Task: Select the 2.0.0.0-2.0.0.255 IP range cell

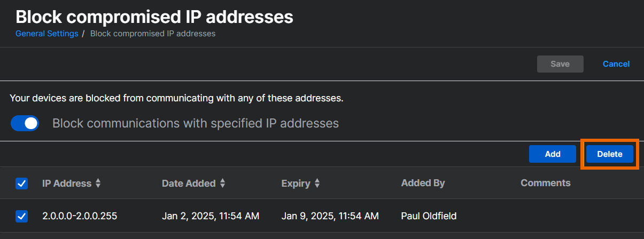Action: 80,216
